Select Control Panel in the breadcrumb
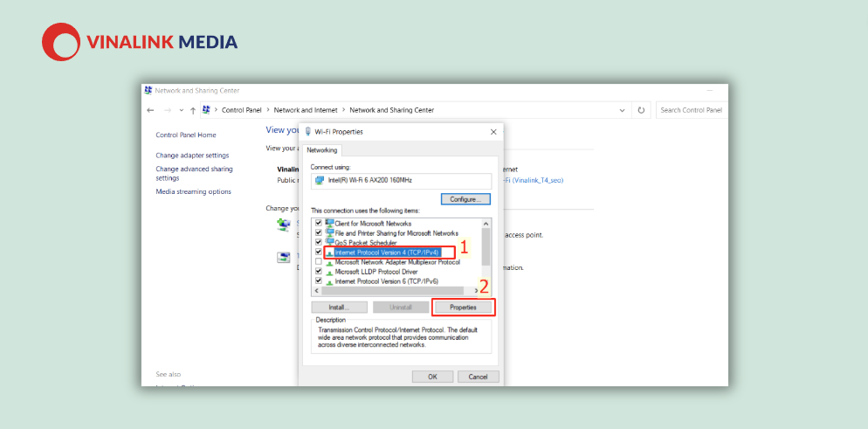The width and height of the screenshot is (868, 429). click(x=241, y=110)
